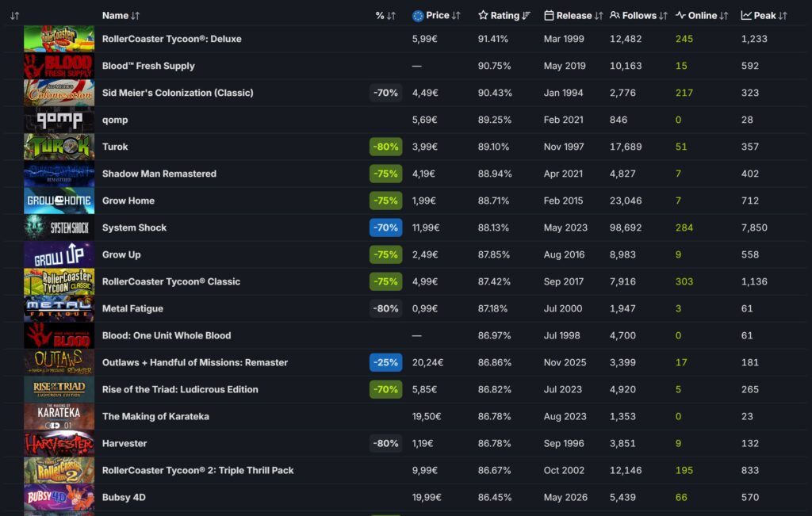Image resolution: width=812 pixels, height=516 pixels.
Task: Open the Blood™ Fresh Supply link
Action: click(148, 66)
